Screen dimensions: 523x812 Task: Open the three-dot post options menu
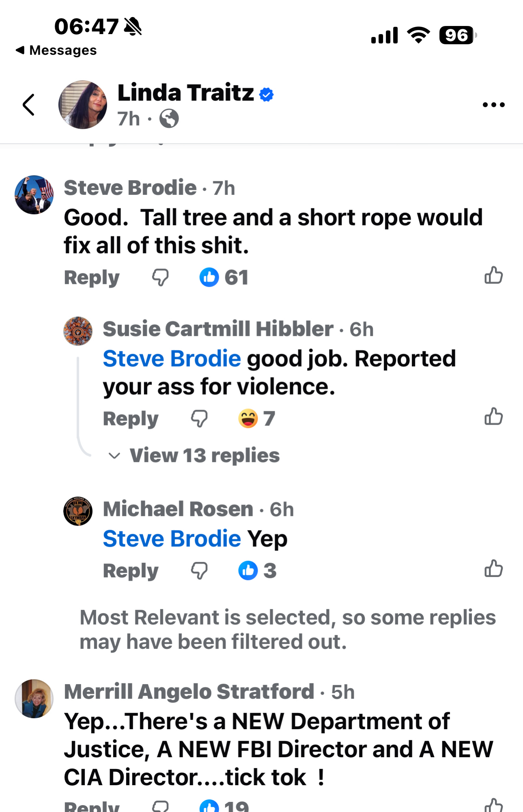(x=493, y=105)
